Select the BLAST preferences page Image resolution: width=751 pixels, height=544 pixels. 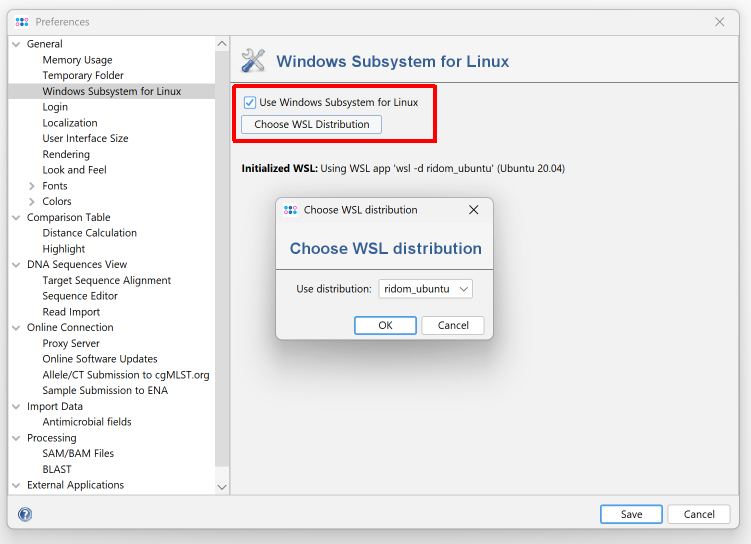[57, 469]
